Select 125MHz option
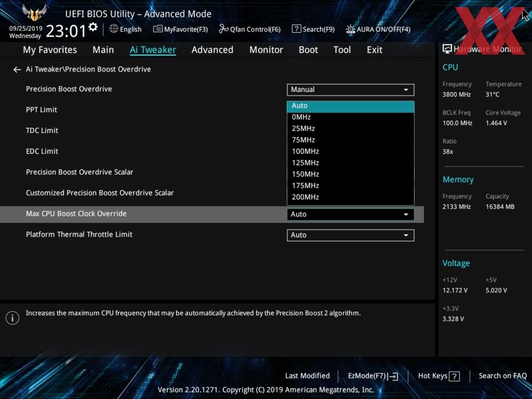 [350, 162]
